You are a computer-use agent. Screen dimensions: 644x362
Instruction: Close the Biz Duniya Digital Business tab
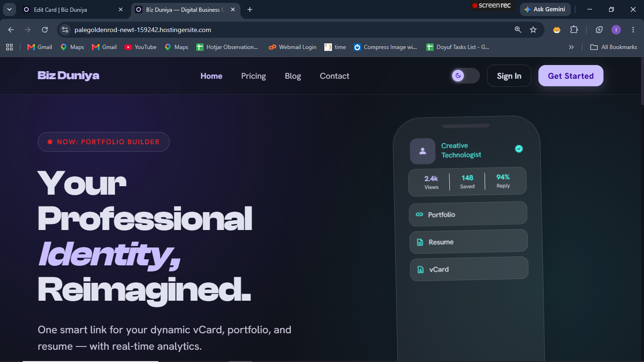(233, 9)
